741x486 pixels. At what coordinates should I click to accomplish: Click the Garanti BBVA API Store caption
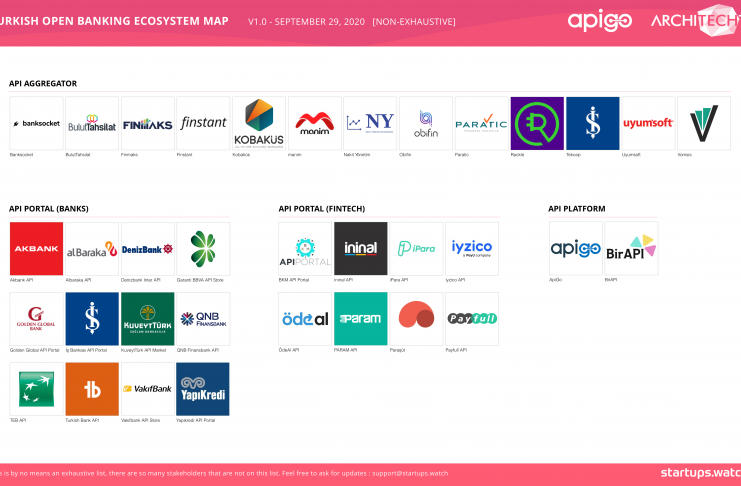200,280
